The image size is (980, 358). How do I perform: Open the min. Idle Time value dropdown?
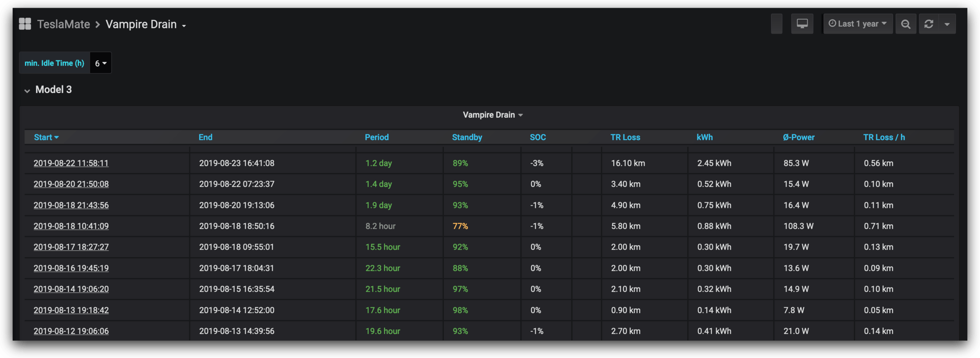pyautogui.click(x=100, y=63)
